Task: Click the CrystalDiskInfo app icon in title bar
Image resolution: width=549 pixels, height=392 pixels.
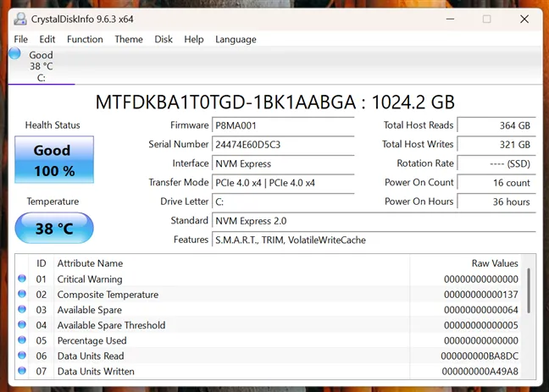Action: (20, 19)
